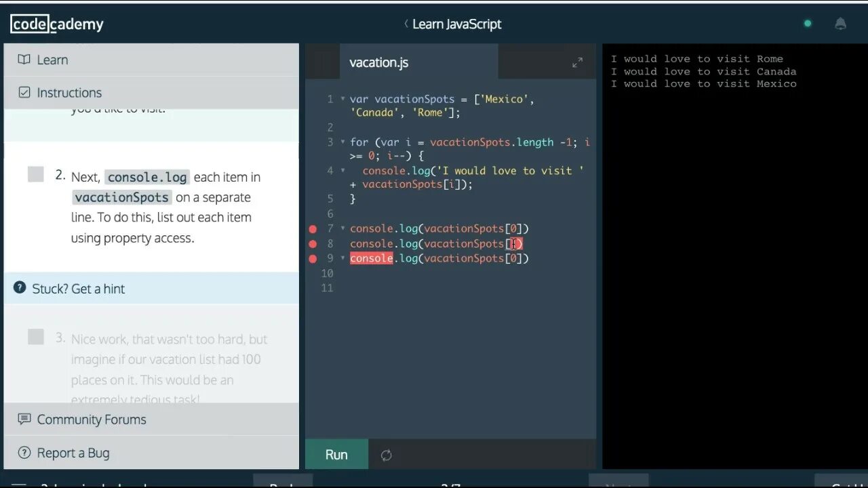This screenshot has height=488, width=868.
Task: Click 'I would love to visit Mexico' output
Action: pos(704,83)
